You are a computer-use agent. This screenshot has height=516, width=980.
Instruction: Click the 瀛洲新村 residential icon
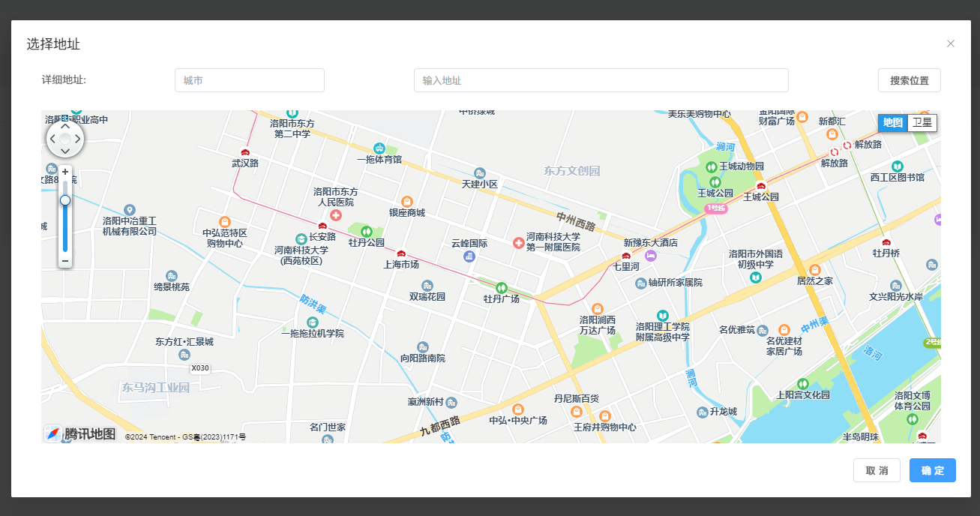tap(451, 402)
